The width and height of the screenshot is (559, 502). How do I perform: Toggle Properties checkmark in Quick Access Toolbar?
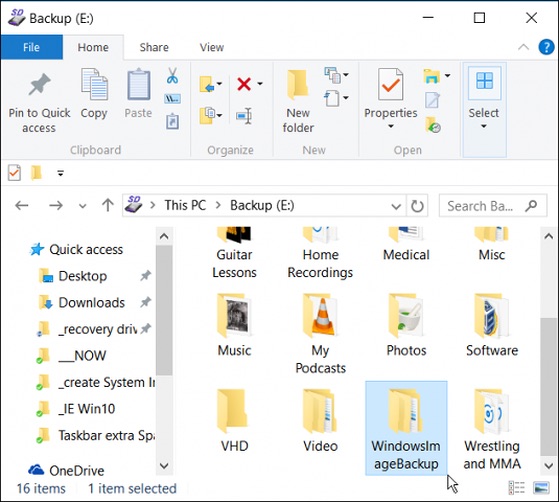click(14, 173)
